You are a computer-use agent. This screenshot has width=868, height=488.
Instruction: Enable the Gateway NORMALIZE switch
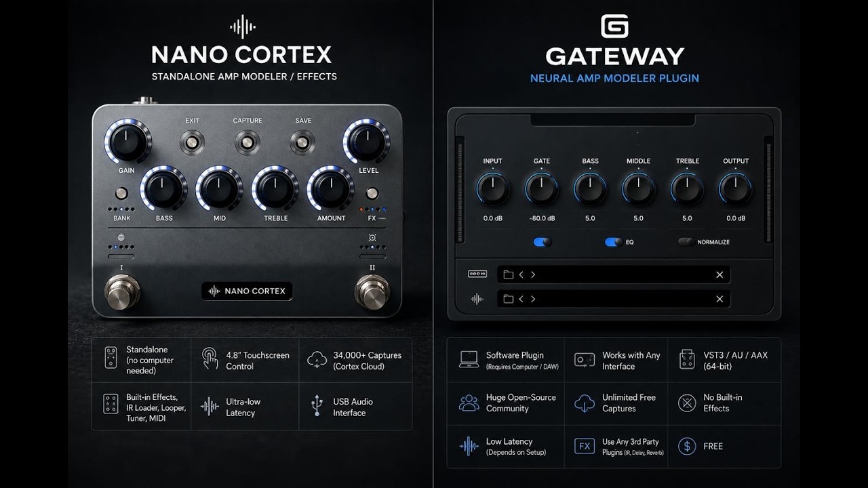[686, 242]
